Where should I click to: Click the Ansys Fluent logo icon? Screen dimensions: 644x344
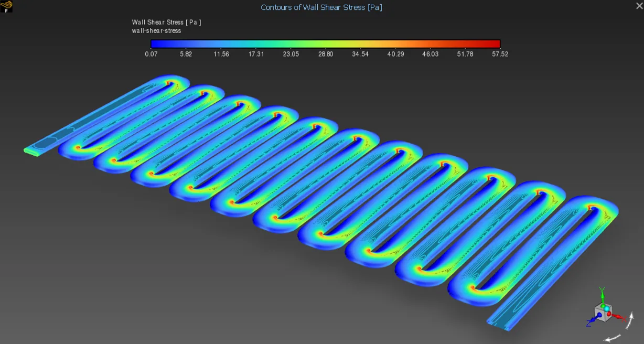7,6
